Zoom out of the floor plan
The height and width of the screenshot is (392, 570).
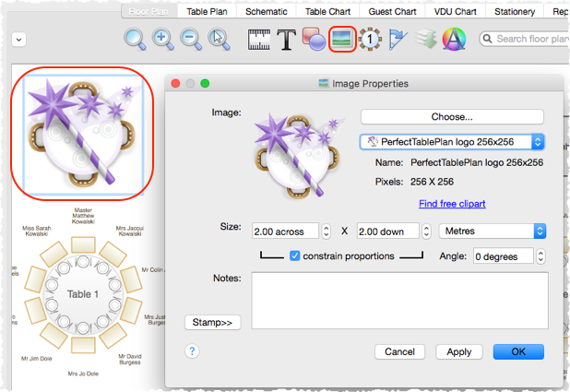click(191, 39)
